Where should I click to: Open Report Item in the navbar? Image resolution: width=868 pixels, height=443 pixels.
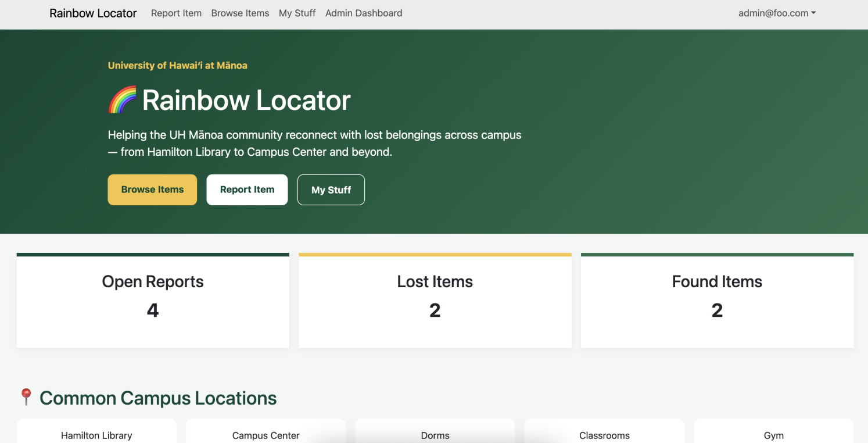pyautogui.click(x=176, y=13)
